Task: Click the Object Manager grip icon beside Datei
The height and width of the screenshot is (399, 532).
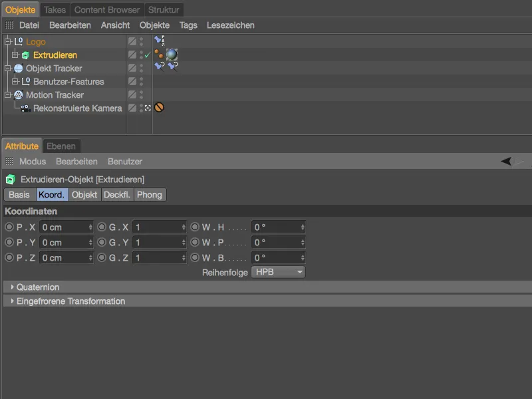Action: [x=9, y=25]
